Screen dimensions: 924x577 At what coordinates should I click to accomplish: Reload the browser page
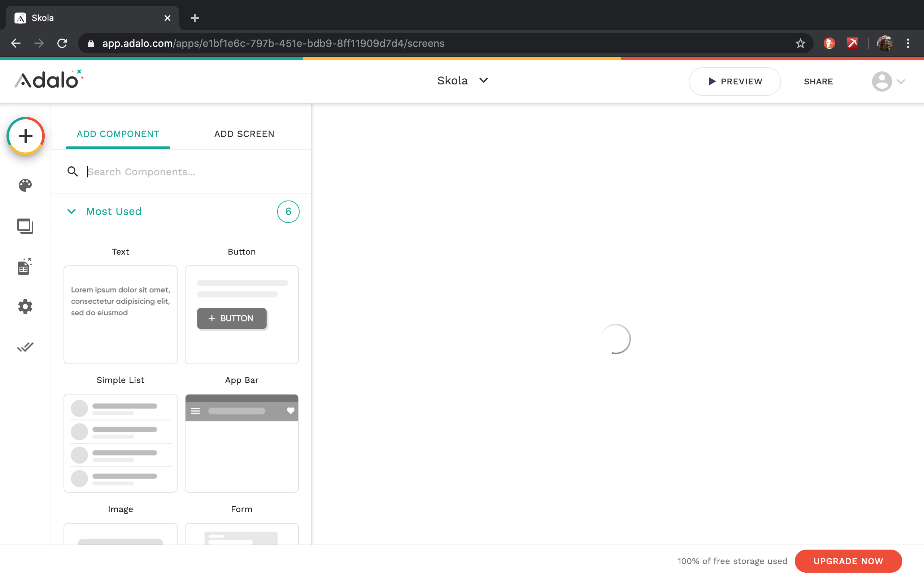click(x=62, y=44)
